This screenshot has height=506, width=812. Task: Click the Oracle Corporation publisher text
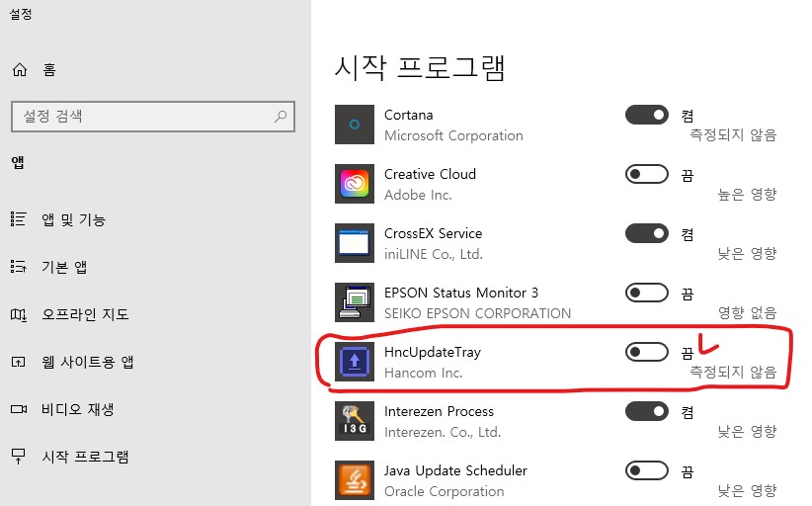pyautogui.click(x=444, y=491)
